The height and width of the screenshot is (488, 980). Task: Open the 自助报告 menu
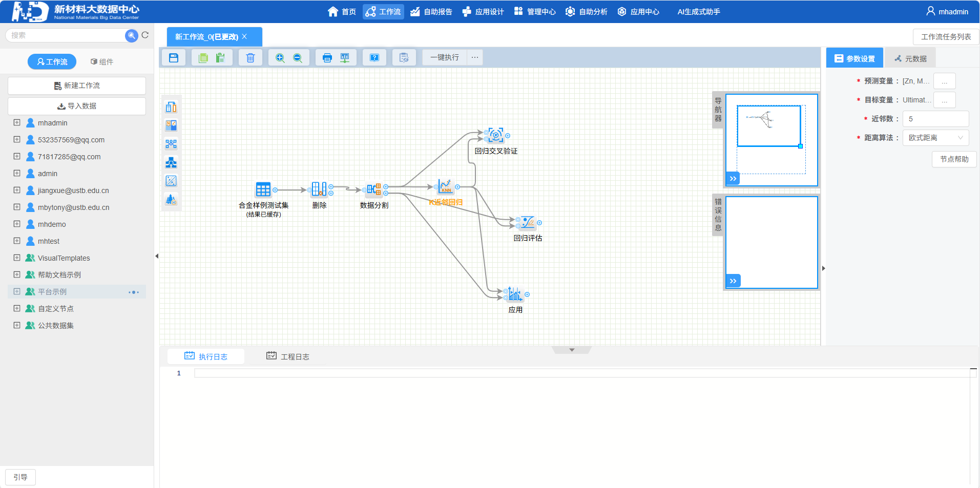tap(431, 12)
